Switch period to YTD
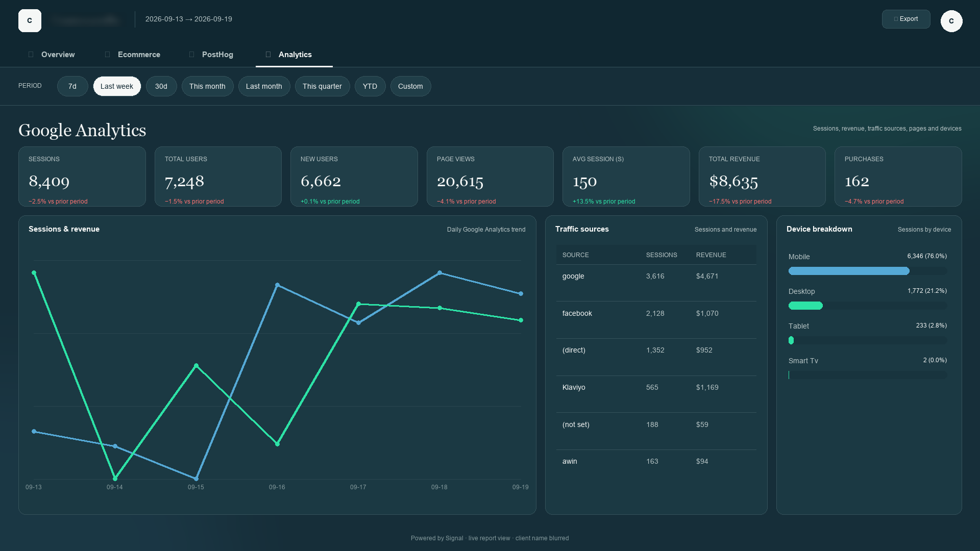980x551 pixels. pos(370,86)
